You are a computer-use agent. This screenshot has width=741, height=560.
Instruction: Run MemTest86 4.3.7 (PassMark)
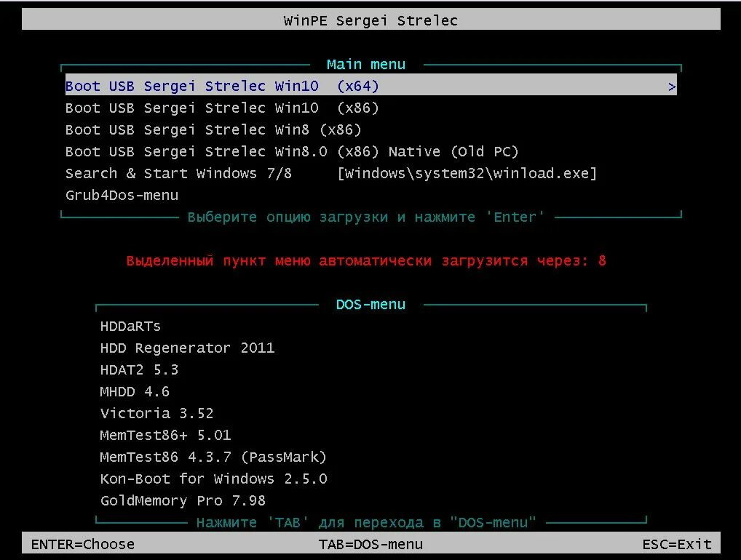coord(213,457)
